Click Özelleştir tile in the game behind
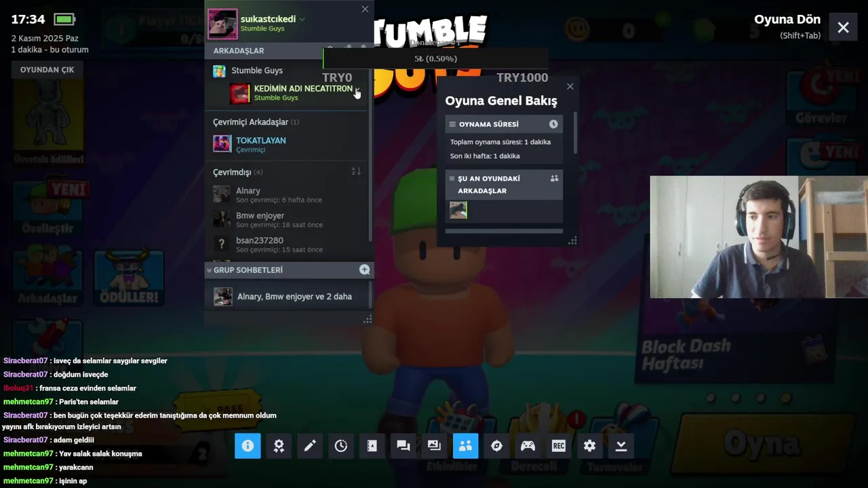The width and height of the screenshot is (868, 488). 47,207
